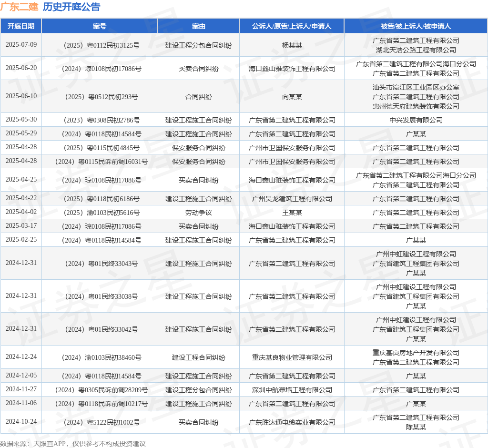This screenshot has width=488, height=448.
Task: Click cause 买卖合同纠纷 in 2024-10-24 row
Action: click(199, 422)
